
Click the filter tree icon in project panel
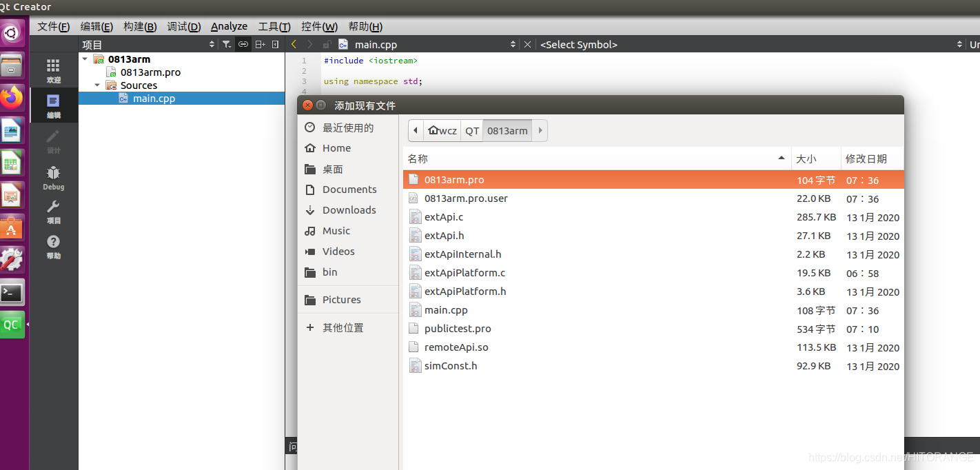pyautogui.click(x=227, y=44)
